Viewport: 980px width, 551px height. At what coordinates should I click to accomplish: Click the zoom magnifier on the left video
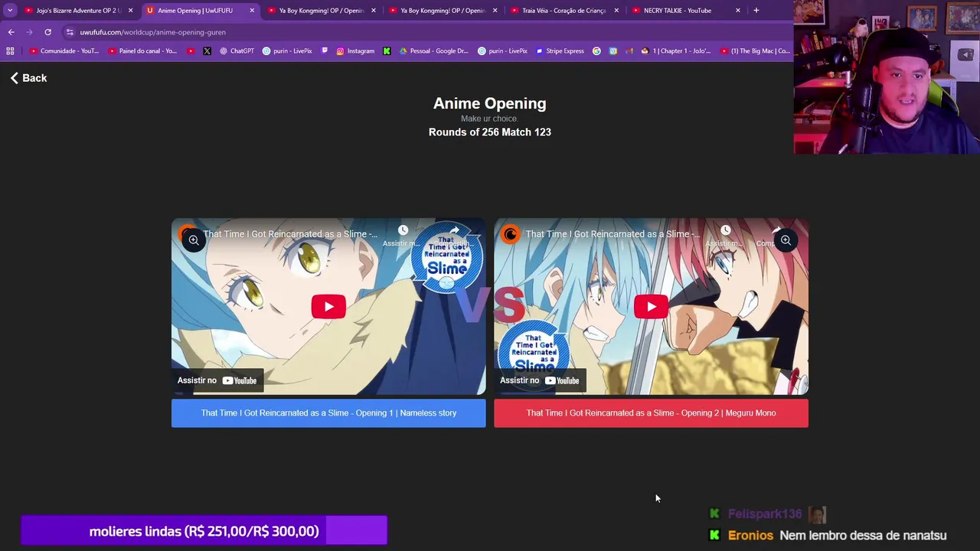194,240
